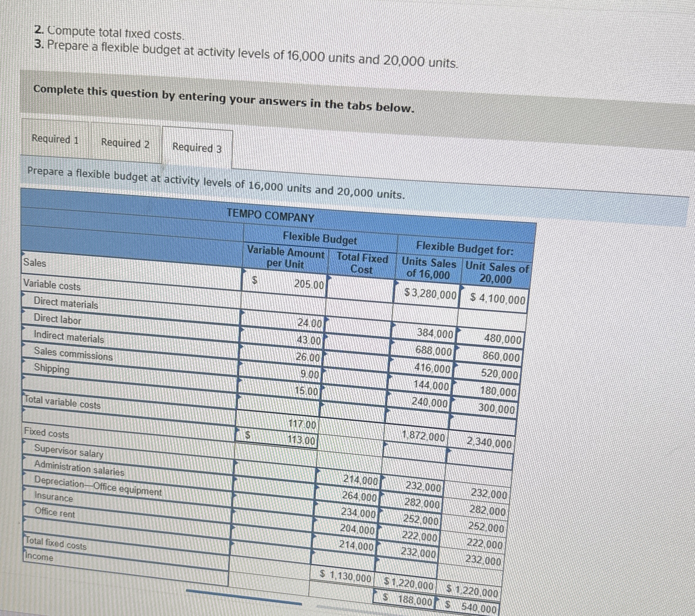Screen dimensions: 695x616
Task: Select the Required 3 tab
Action: (x=197, y=148)
